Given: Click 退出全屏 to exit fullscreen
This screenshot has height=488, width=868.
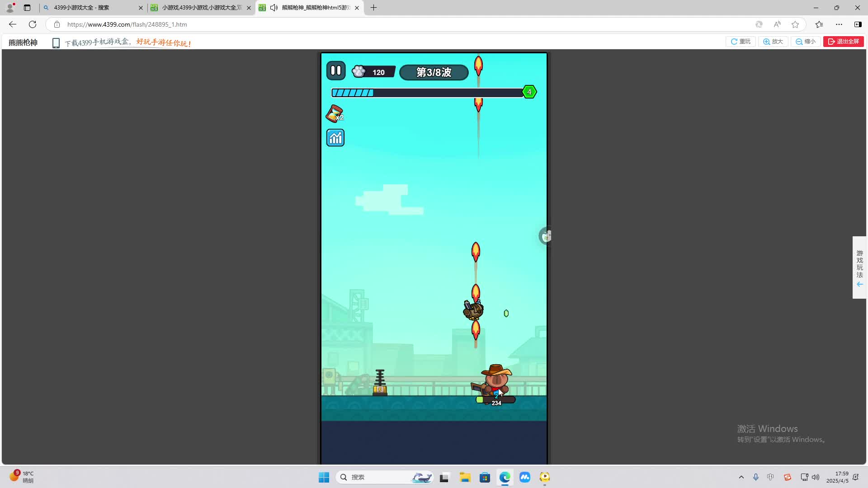Looking at the screenshot, I should pos(843,42).
